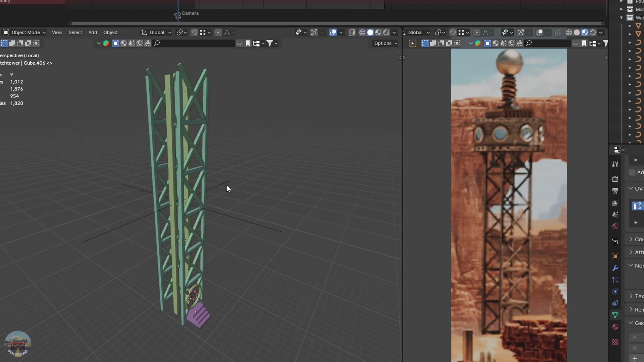Open the Select menu in left viewport
Image resolution: width=644 pixels, height=362 pixels.
pos(75,33)
